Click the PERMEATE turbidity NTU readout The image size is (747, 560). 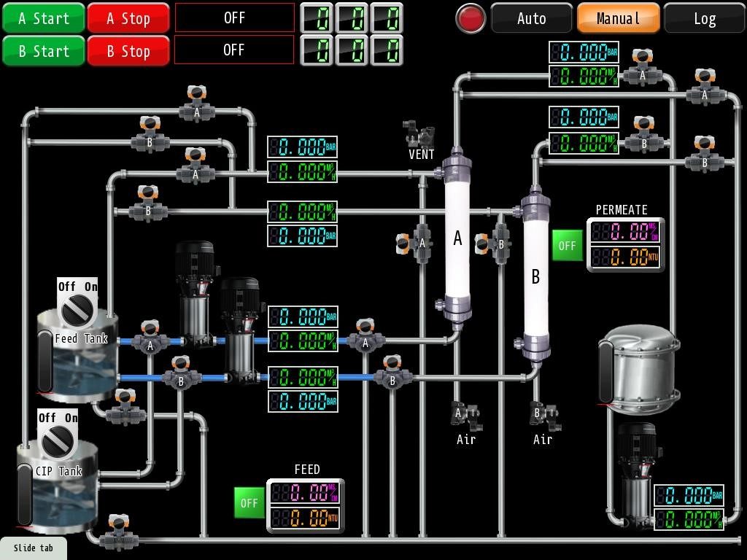(x=624, y=257)
